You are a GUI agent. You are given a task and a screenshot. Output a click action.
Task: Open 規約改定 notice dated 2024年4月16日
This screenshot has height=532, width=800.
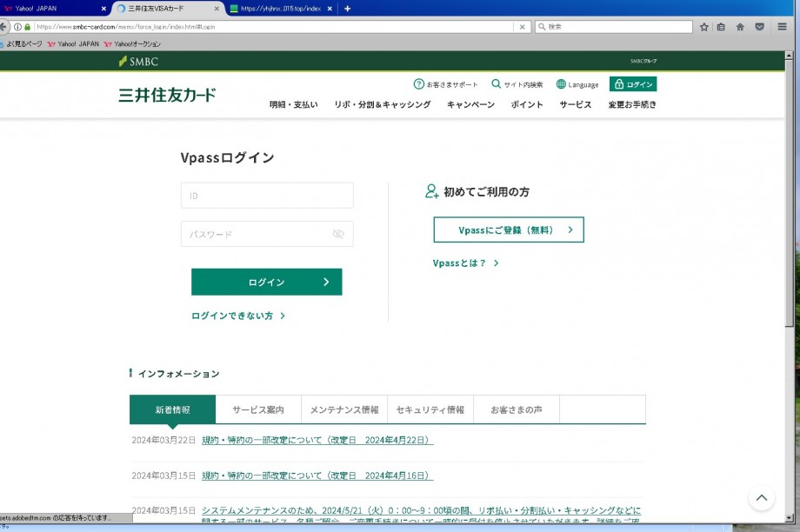tap(317, 475)
